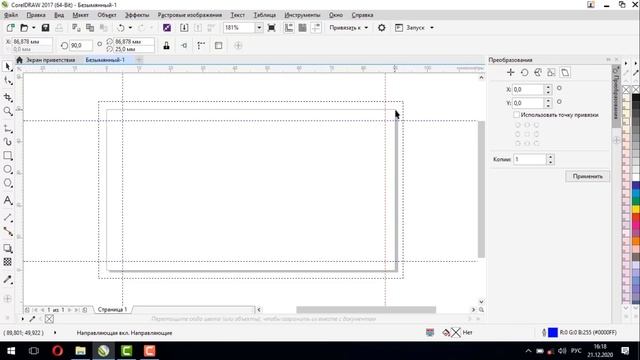The height and width of the screenshot is (360, 640).
Task: Select the Drop Shadow tool
Action: point(8,249)
